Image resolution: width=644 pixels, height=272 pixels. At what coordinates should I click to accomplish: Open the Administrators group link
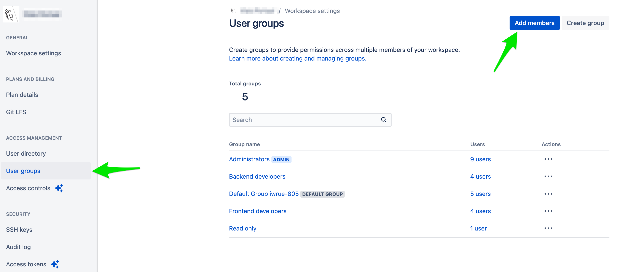249,159
